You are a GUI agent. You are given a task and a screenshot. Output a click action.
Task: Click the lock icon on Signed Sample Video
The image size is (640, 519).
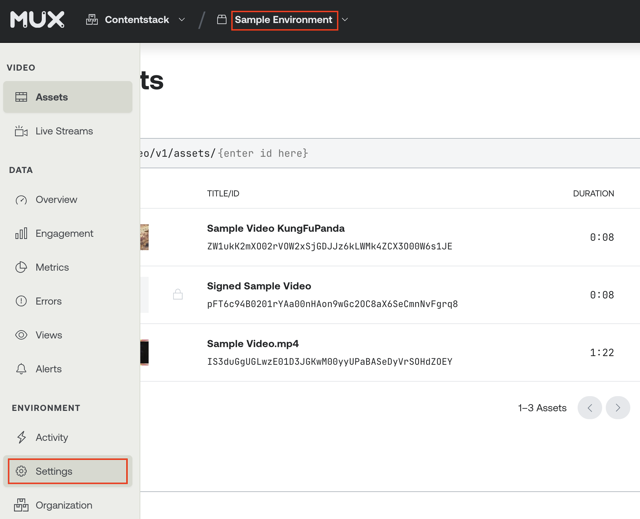tap(178, 294)
